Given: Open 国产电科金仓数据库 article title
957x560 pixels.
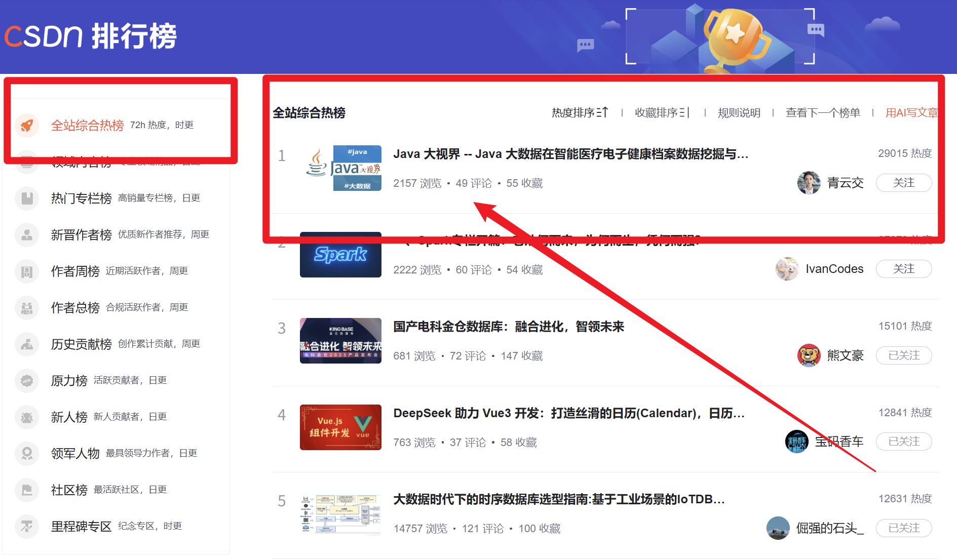Looking at the screenshot, I should coord(509,327).
